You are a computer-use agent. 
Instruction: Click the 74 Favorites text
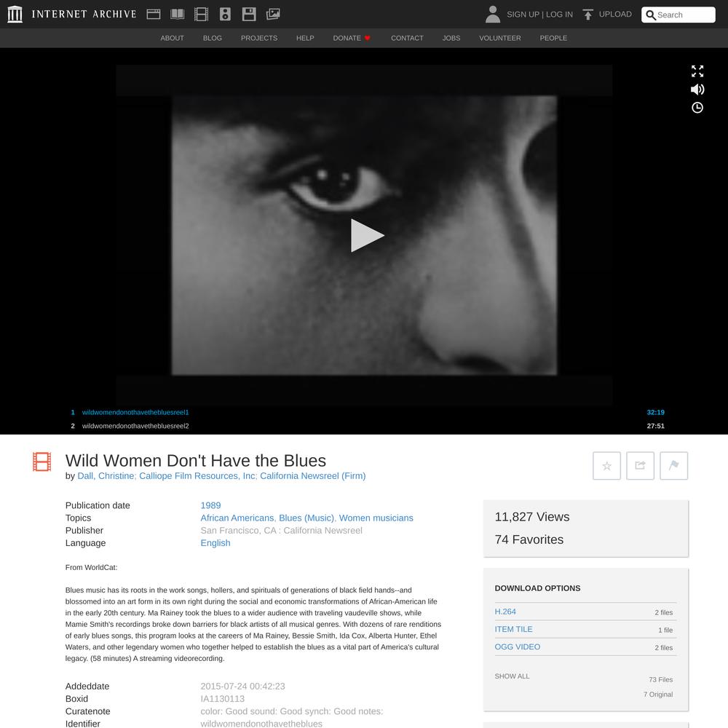[x=529, y=540]
